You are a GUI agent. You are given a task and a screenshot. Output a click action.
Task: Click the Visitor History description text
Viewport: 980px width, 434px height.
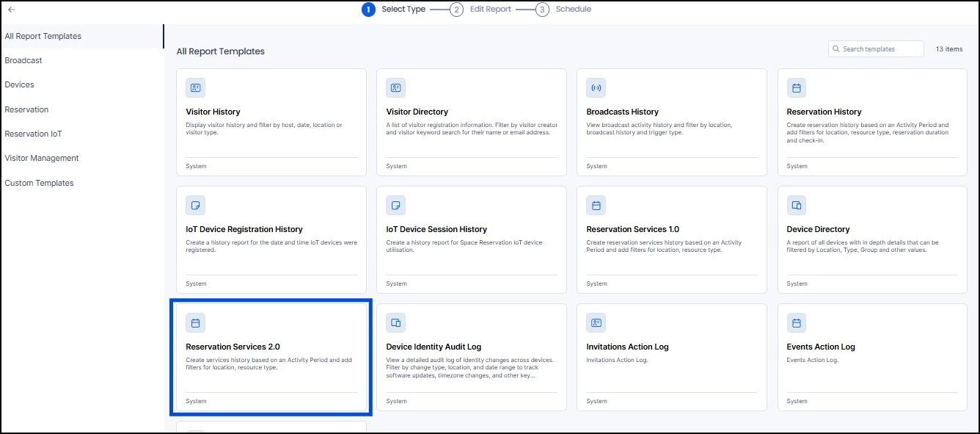265,129
